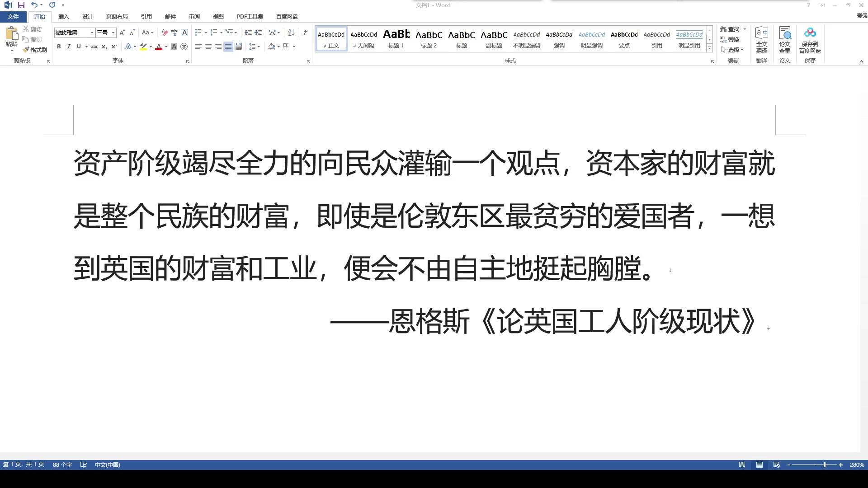This screenshot has height=488, width=868.
Task: Open the borders dropdown arrow
Action: [294, 47]
